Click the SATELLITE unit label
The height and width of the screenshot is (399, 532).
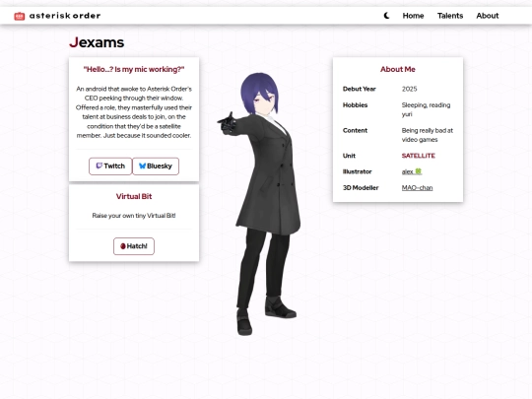419,156
